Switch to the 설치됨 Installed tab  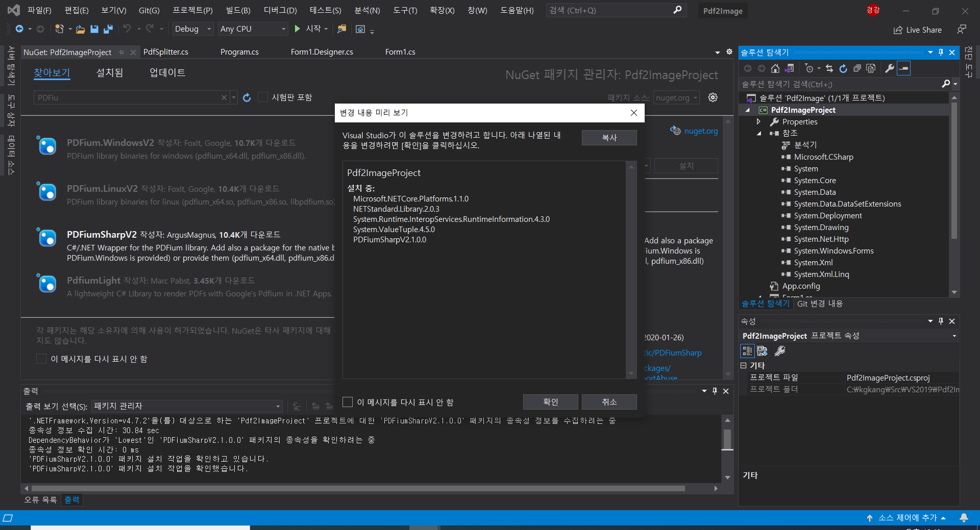110,72
